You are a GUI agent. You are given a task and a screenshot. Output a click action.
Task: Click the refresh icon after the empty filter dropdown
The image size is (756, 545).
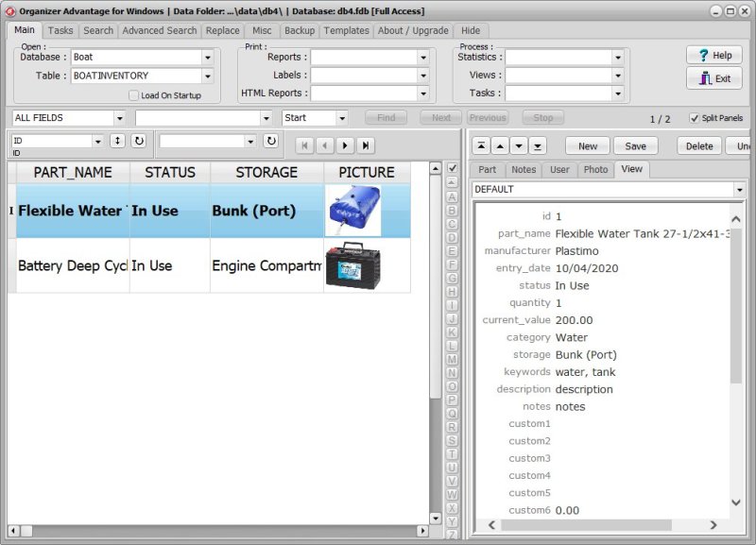[x=271, y=141]
